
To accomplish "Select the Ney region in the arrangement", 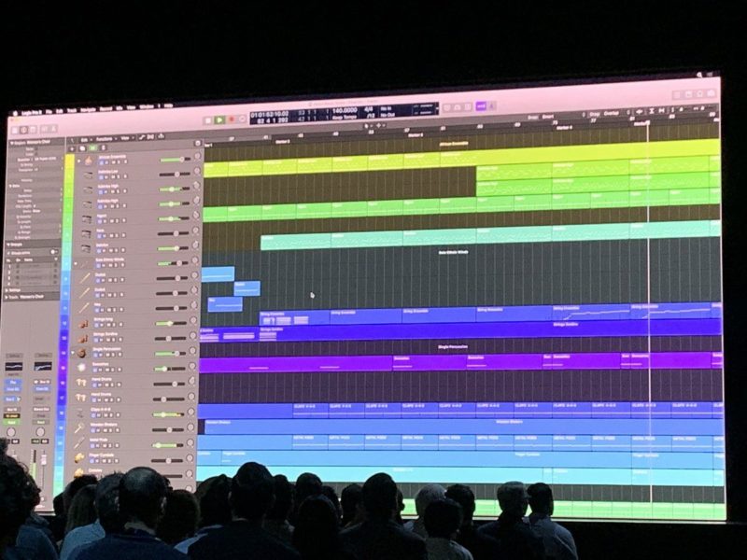I will coord(225,304).
